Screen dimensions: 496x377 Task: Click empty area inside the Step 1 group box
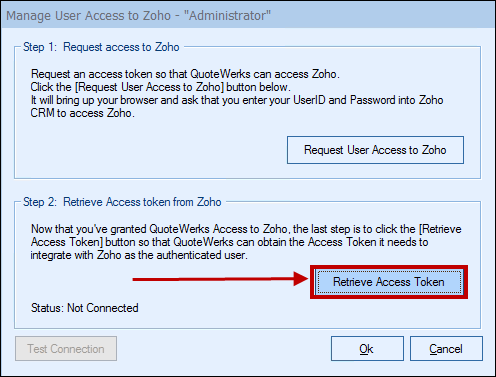click(150, 150)
